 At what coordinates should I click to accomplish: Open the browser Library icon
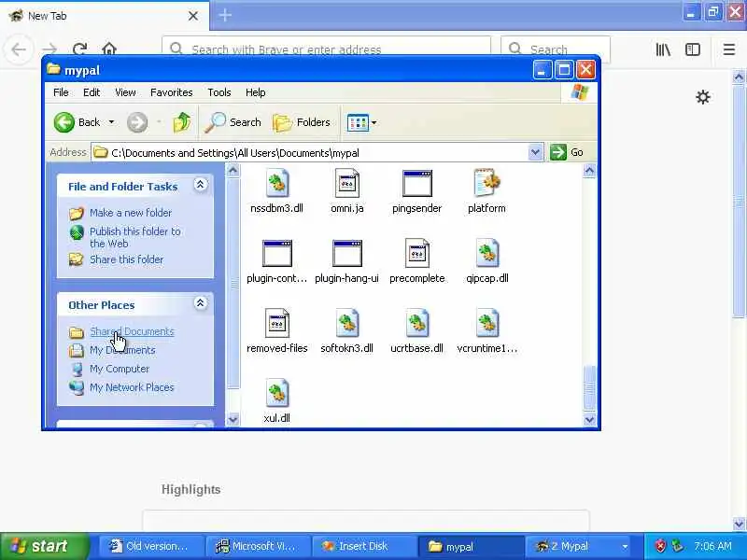click(x=663, y=49)
